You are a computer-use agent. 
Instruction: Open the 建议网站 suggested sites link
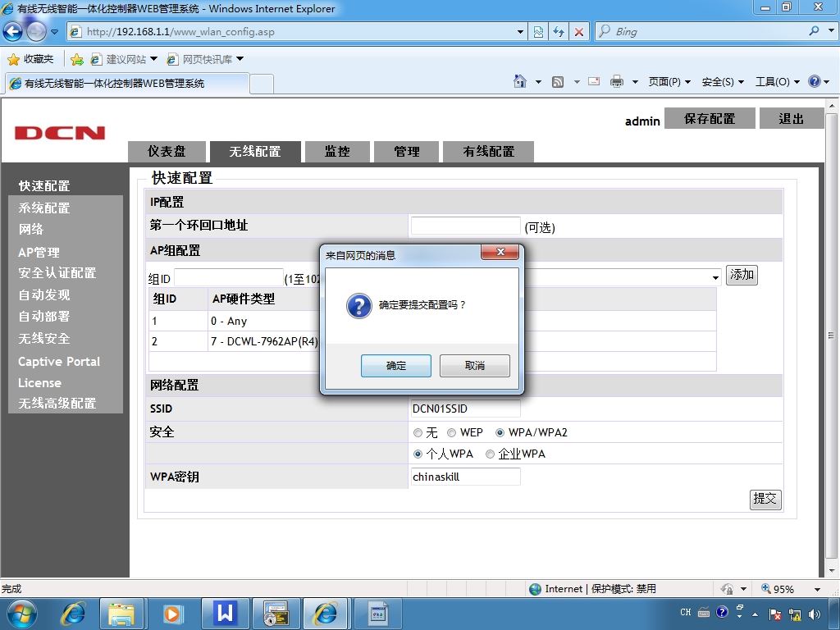coord(123,59)
